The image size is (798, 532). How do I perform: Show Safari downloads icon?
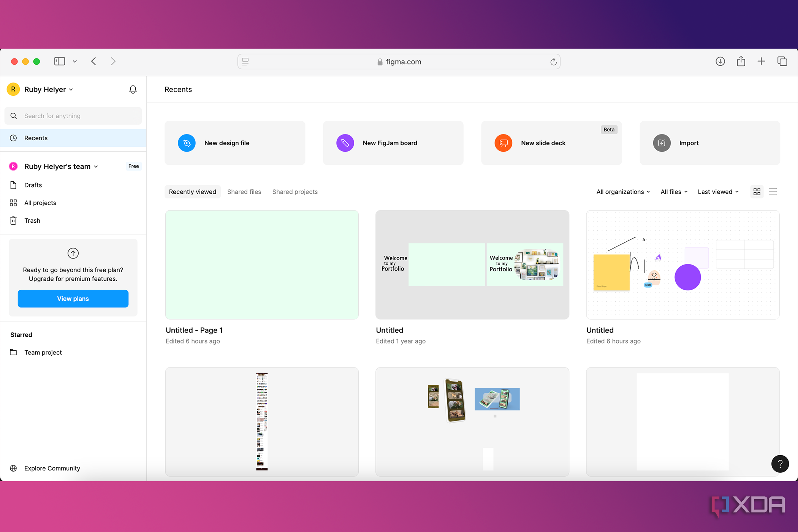pyautogui.click(x=720, y=61)
